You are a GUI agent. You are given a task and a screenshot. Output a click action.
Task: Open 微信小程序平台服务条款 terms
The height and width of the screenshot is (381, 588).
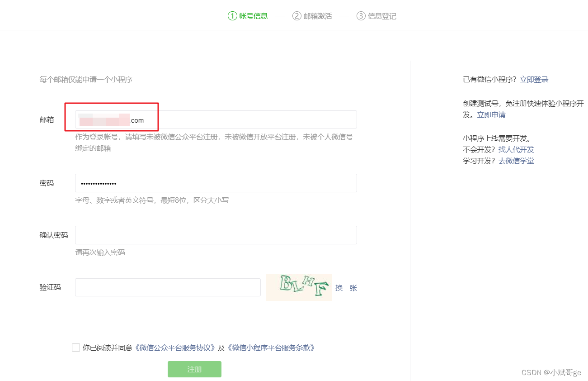pyautogui.click(x=272, y=348)
